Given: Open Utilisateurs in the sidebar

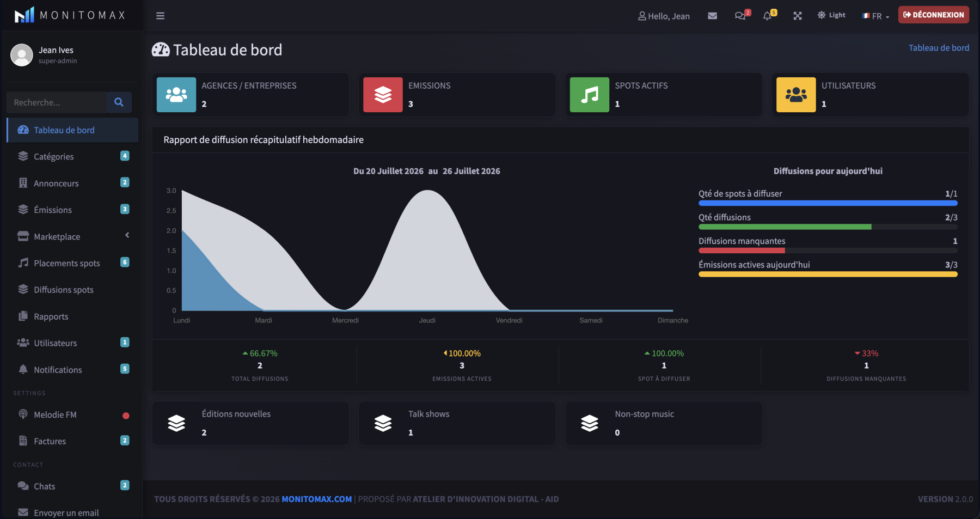Looking at the screenshot, I should (x=72, y=343).
